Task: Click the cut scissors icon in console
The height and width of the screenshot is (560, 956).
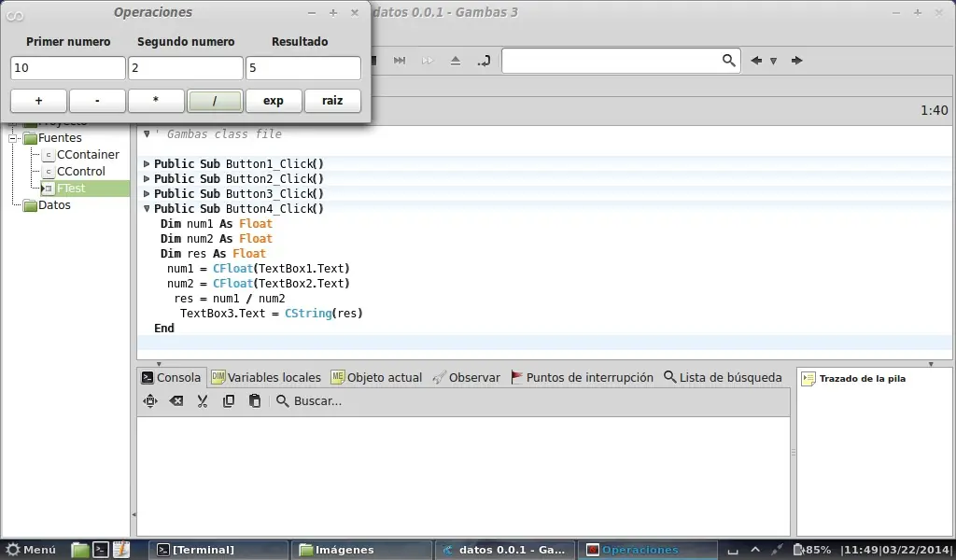Action: coord(203,401)
